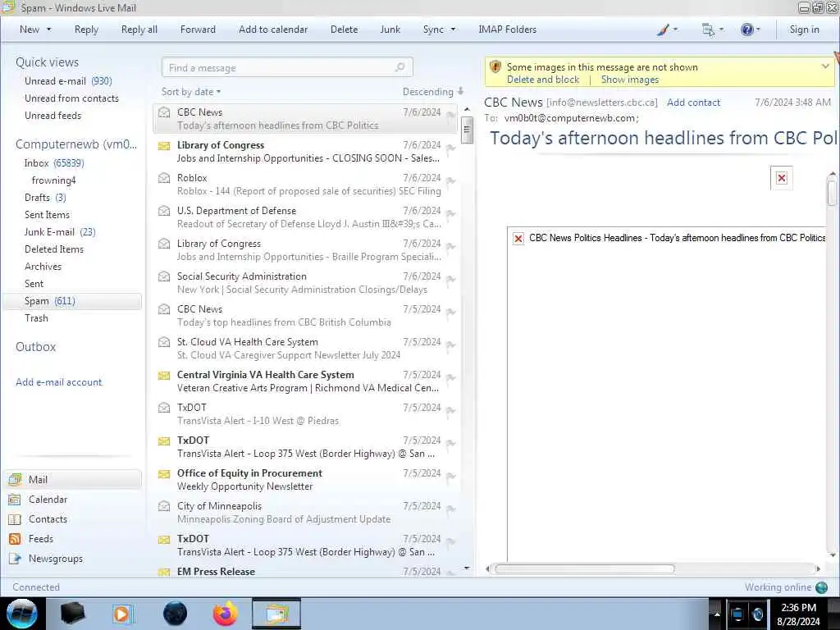Flag the Roblox message
840x630 pixels.
[x=451, y=180]
